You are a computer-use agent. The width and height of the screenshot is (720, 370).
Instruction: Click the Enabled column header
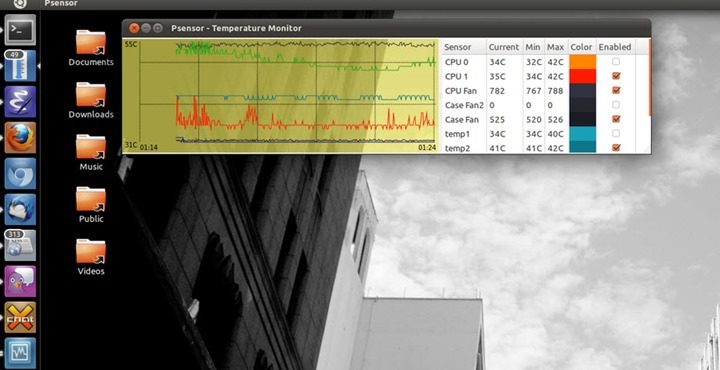615,47
